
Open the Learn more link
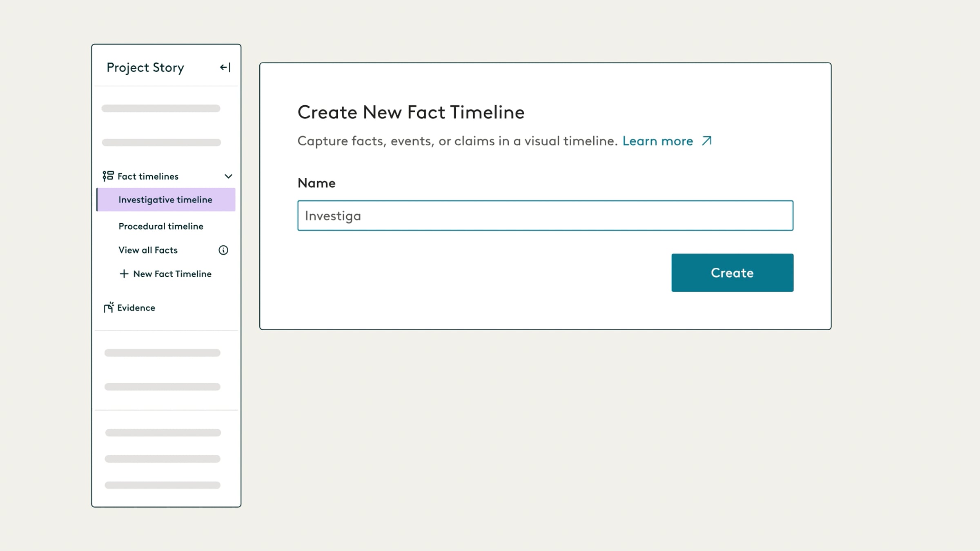pyautogui.click(x=657, y=141)
